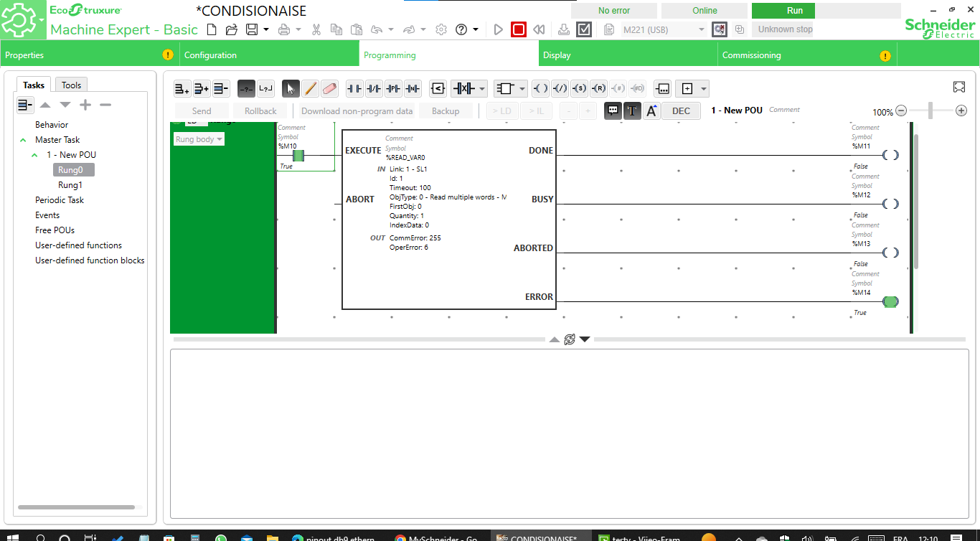Insert a standard coil
This screenshot has height=541, width=980.
541,88
